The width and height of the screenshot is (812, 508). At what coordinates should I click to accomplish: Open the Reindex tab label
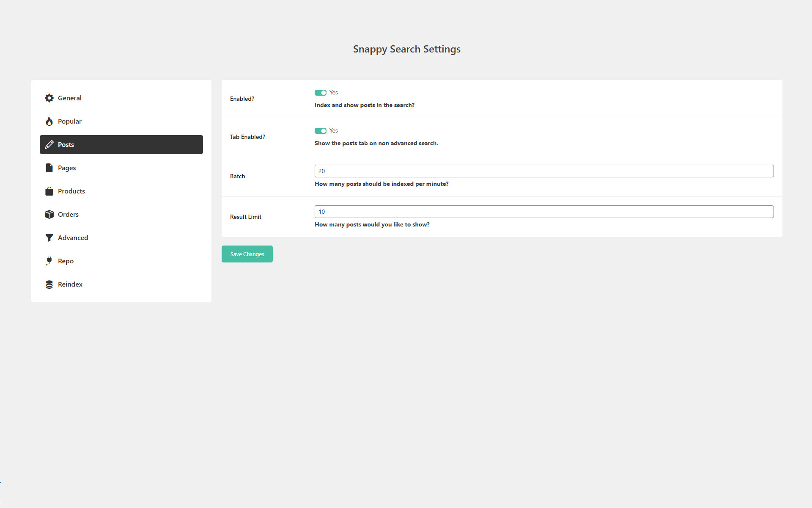tap(70, 284)
